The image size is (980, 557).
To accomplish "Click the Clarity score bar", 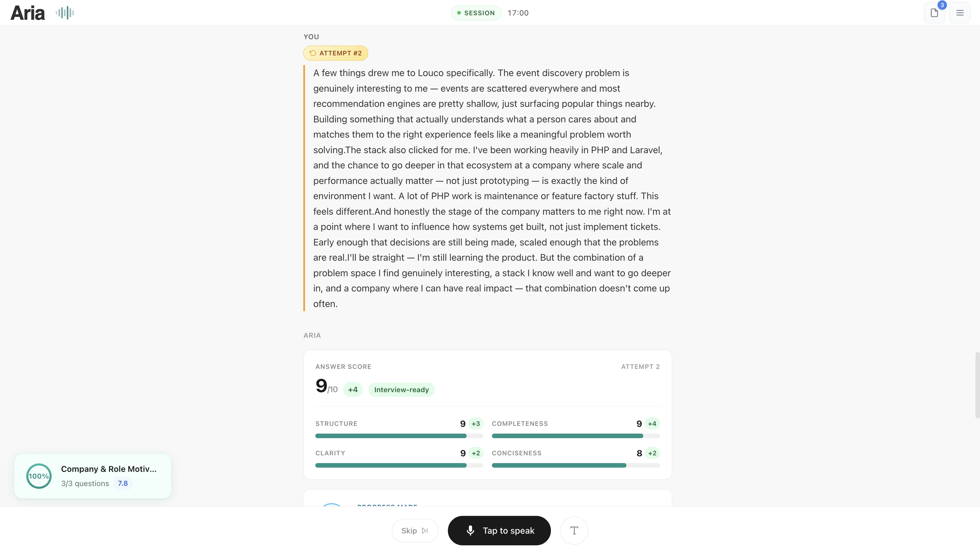I will tap(399, 465).
